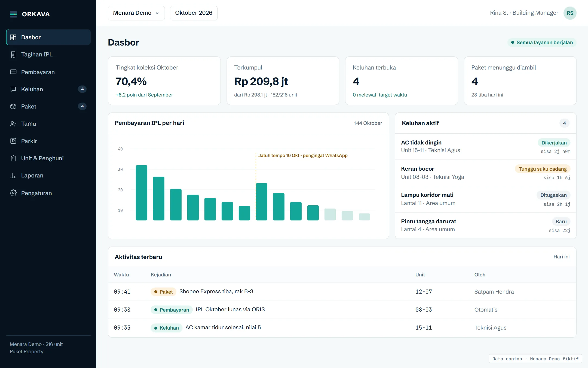Click the Pembayaran card icon in sidebar
This screenshot has width=588, height=368.
click(x=13, y=72)
